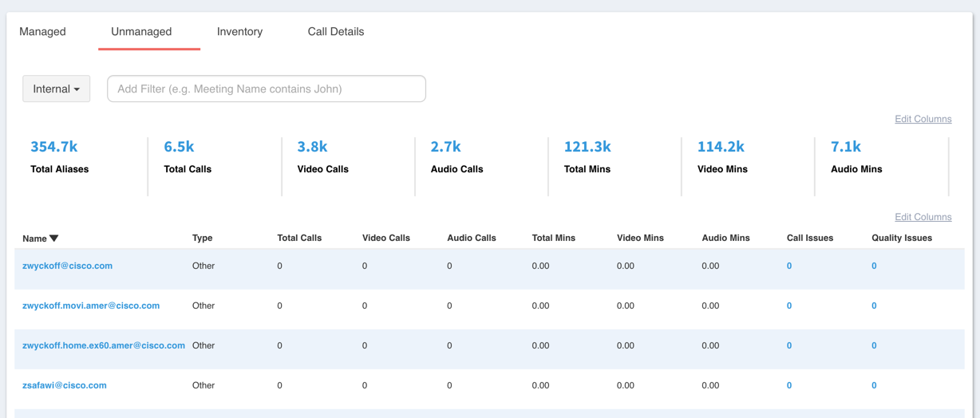Click Call Issues count for zwyckoff.movi.amer@cisco.com
The image size is (980, 418).
tap(789, 306)
